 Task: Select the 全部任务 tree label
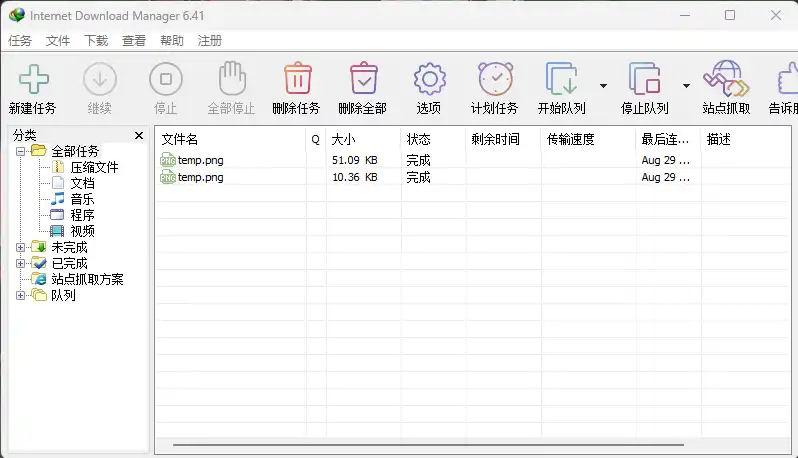(75, 151)
